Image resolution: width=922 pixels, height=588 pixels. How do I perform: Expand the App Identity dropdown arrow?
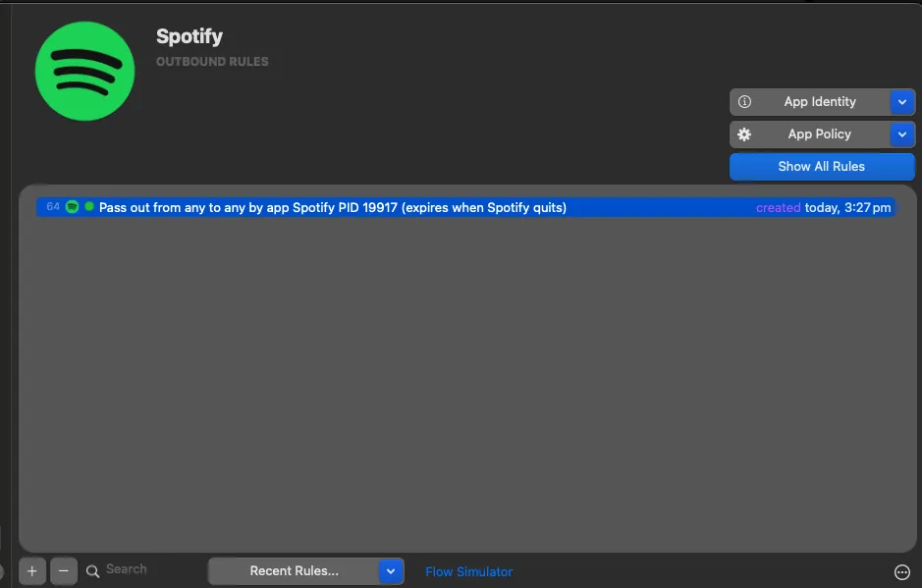[x=902, y=102]
